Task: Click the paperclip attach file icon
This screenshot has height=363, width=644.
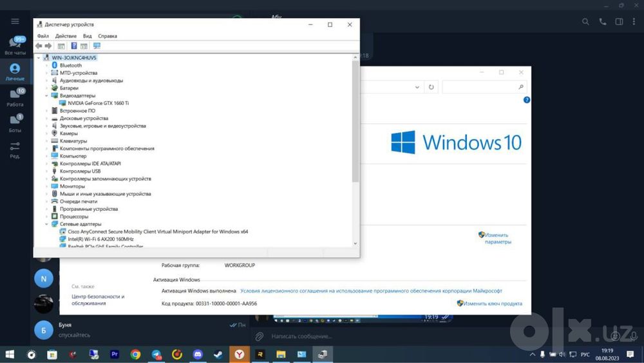Action: pos(259,337)
